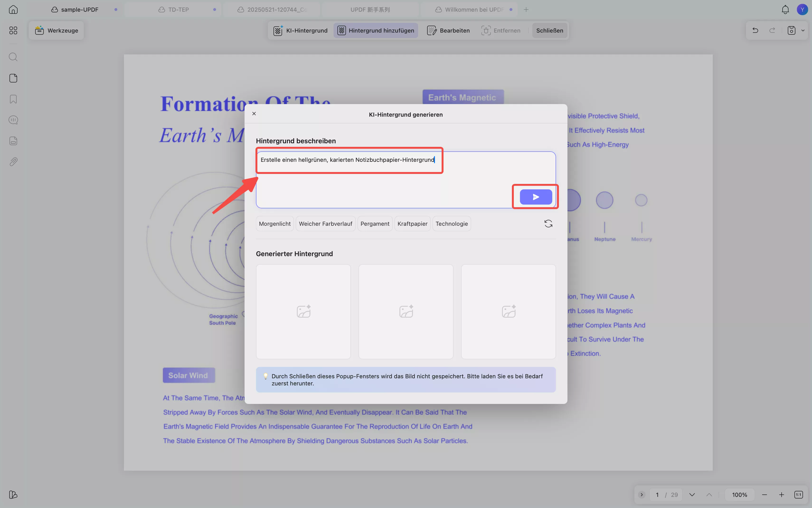Click the undo arrow in toolbar
Screen dimensions: 812x508
coord(755,31)
